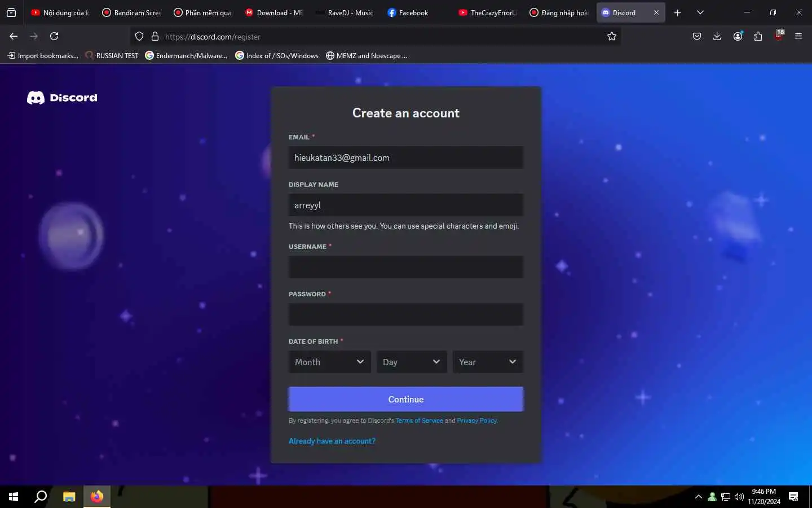Open the Firefox account icon
Image resolution: width=812 pixels, height=508 pixels.
point(738,36)
